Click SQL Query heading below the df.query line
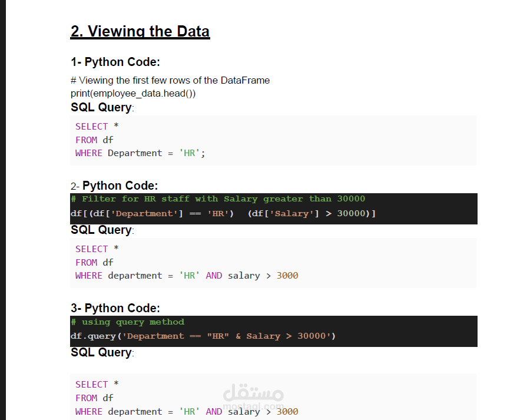The width and height of the screenshot is (507, 420). [x=101, y=352]
